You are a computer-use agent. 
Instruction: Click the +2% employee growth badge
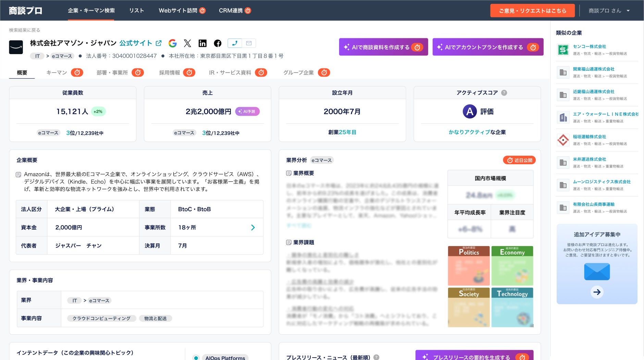click(98, 112)
